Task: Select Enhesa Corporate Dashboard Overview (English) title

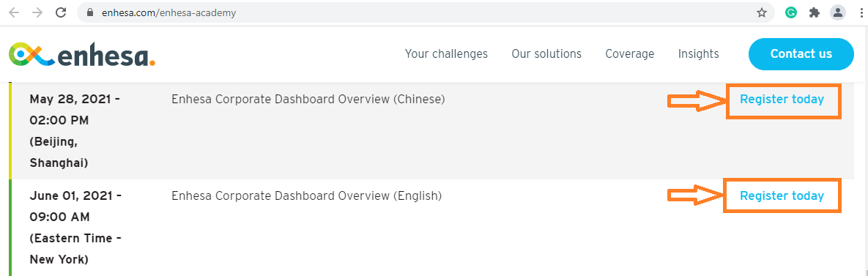Action: pyautogui.click(x=307, y=195)
